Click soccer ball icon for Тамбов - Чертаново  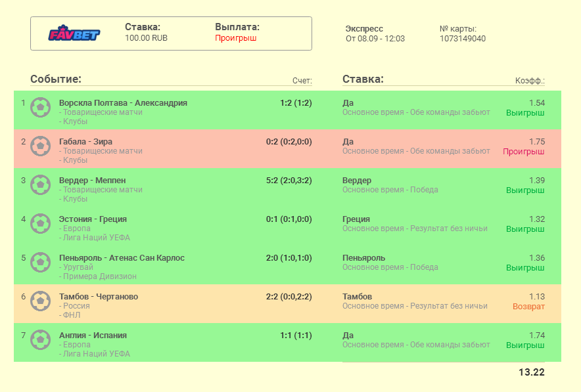(41, 301)
